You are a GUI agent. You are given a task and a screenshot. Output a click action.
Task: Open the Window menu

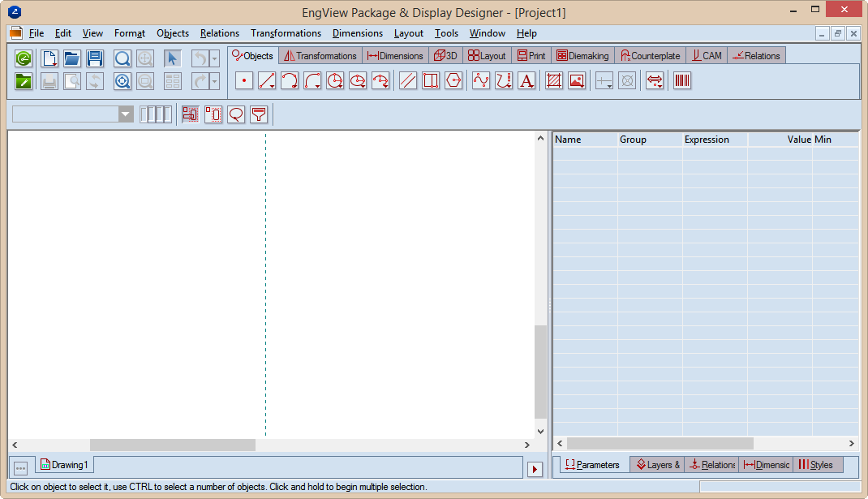point(488,33)
